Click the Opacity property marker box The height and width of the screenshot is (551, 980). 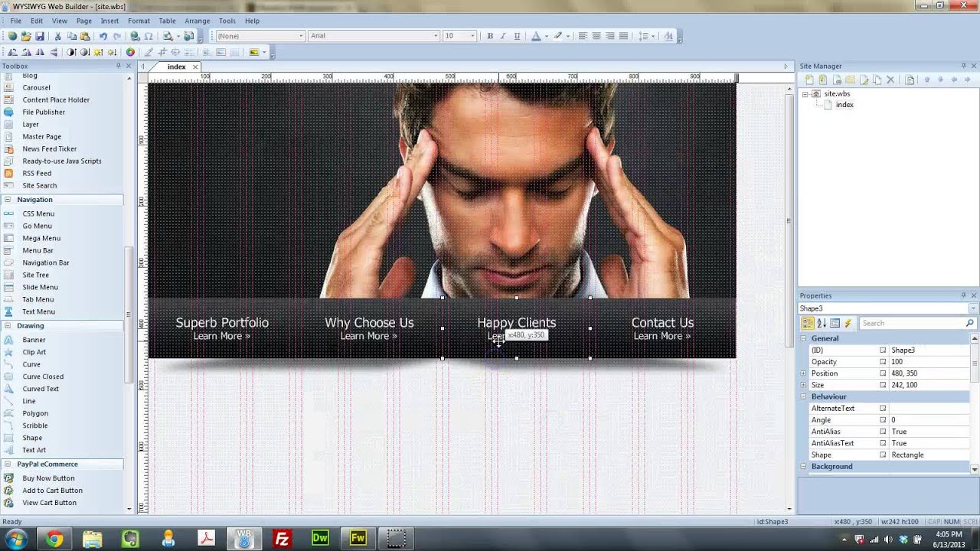click(883, 362)
